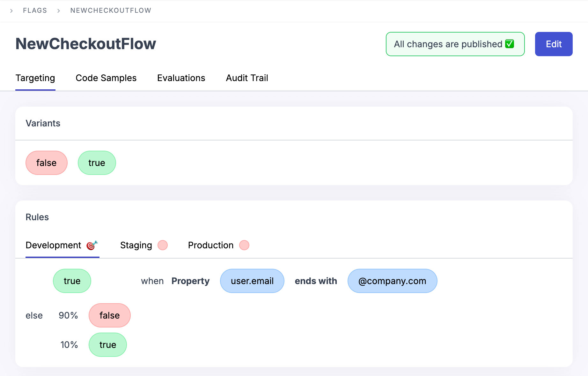The height and width of the screenshot is (376, 588).
Task: Select the Targeting tab
Action: point(35,78)
